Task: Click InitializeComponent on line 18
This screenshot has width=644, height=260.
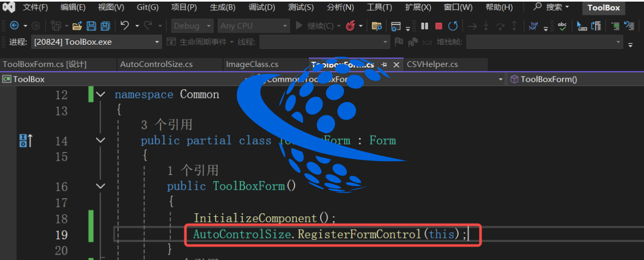Action: 256,219
